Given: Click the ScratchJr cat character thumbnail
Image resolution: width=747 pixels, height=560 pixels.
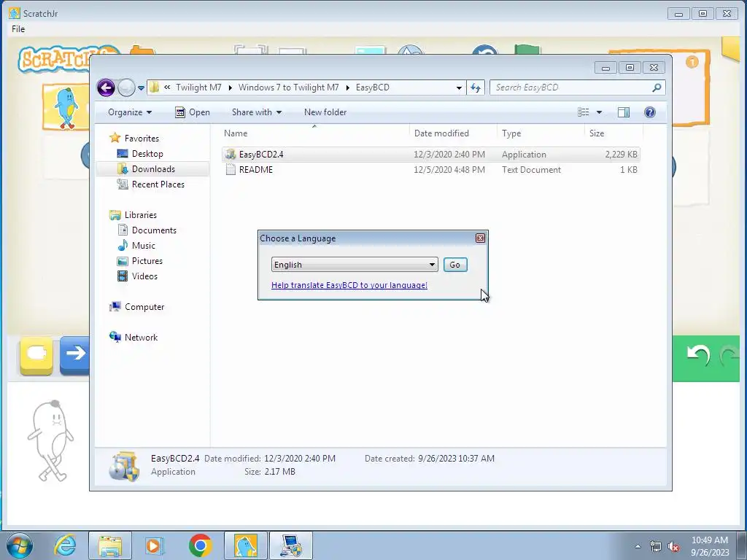Looking at the screenshot, I should pyautogui.click(x=65, y=107).
